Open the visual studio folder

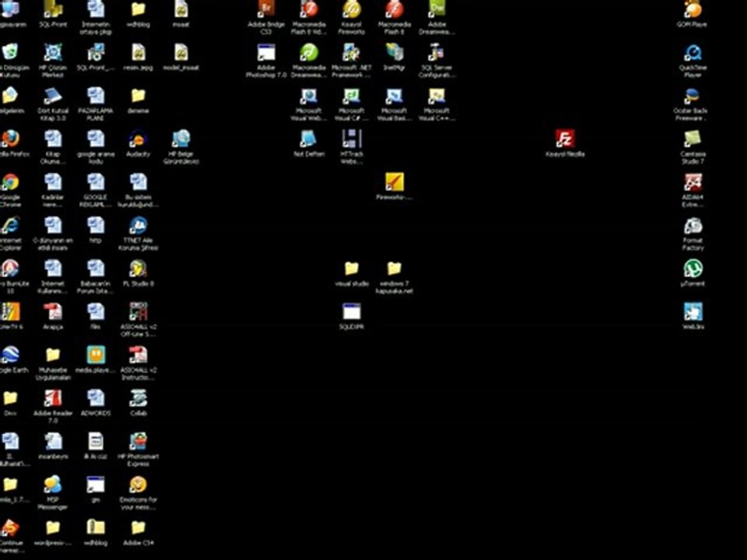click(351, 268)
